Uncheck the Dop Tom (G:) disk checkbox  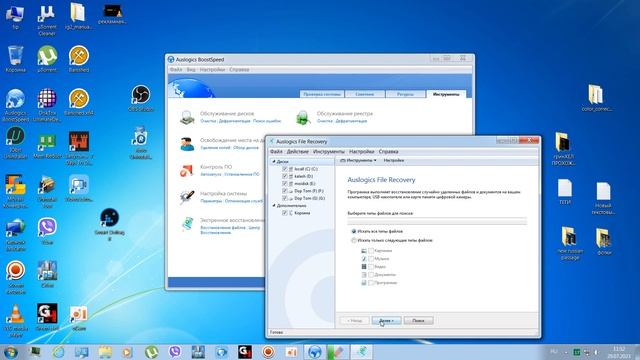tap(284, 198)
